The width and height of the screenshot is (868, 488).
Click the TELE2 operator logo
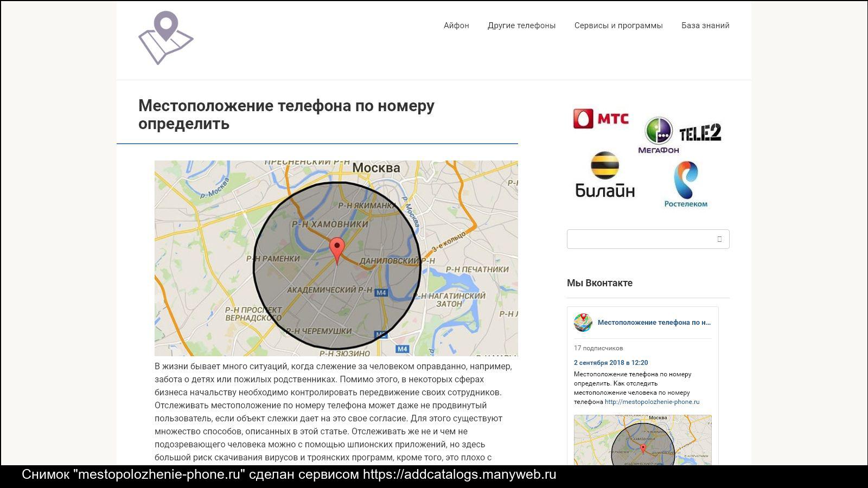click(x=700, y=132)
